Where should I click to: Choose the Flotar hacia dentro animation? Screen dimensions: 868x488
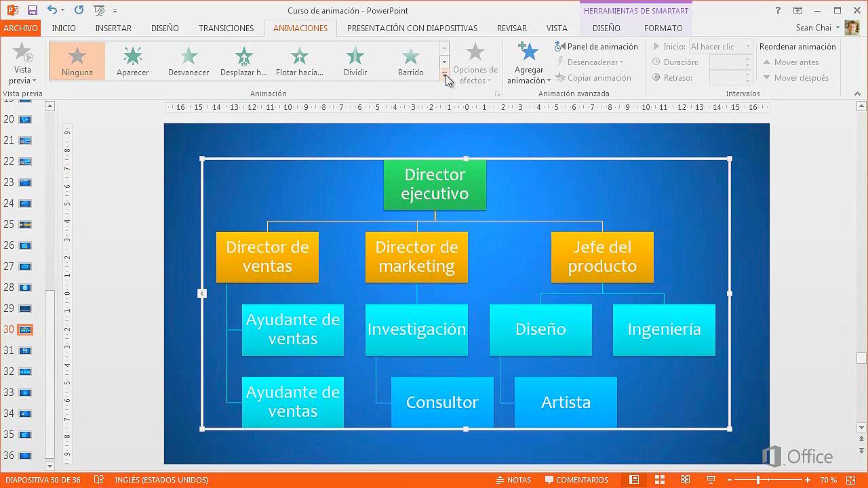299,61
